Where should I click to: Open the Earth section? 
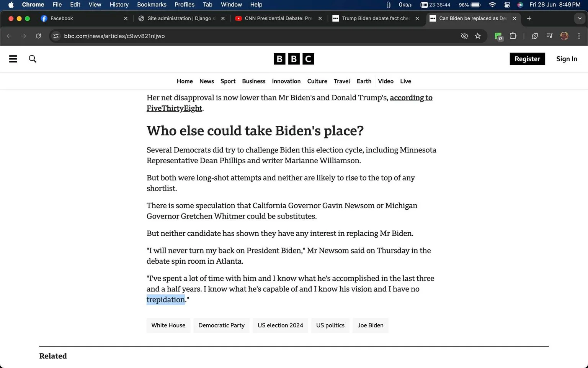click(364, 81)
